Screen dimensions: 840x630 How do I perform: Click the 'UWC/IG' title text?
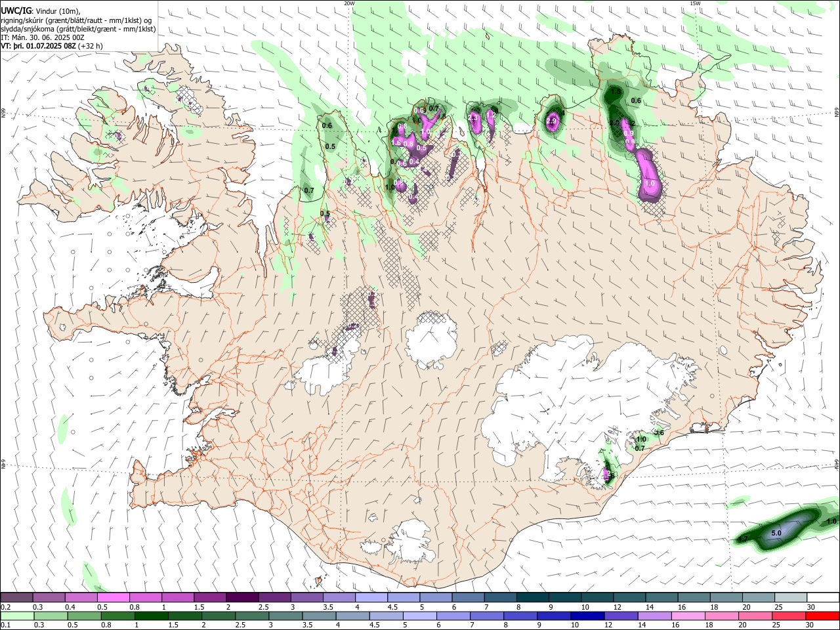click(16, 10)
